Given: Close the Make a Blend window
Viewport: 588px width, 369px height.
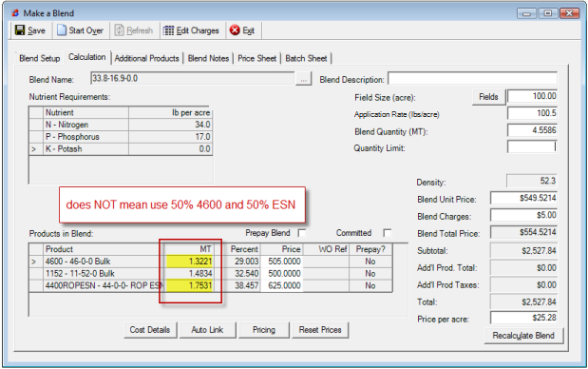Looking at the screenshot, I should (x=569, y=13).
